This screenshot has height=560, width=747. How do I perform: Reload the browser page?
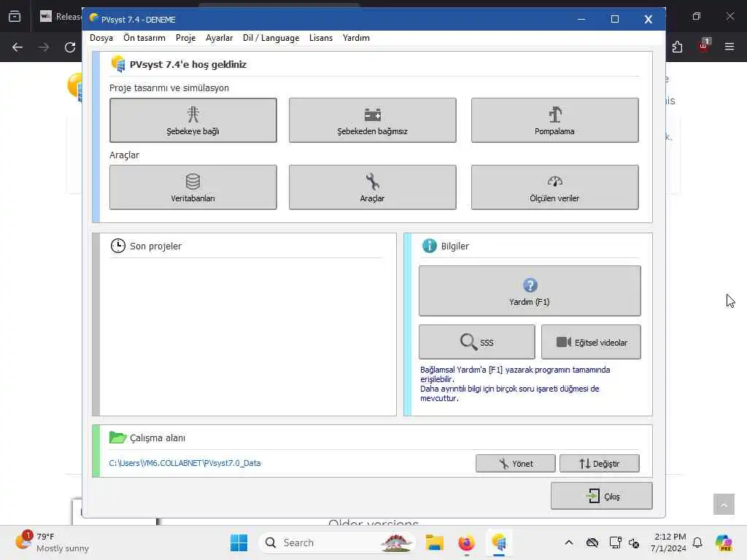point(70,47)
